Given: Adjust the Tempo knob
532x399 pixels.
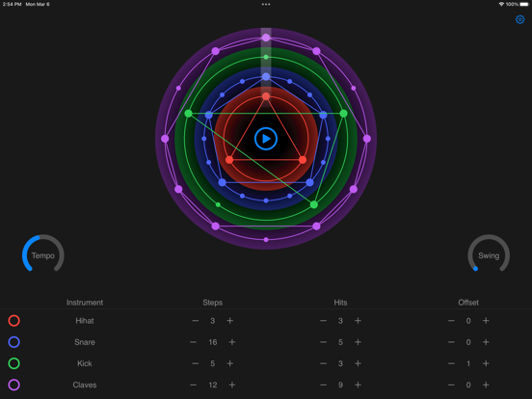Looking at the screenshot, I should coord(43,253).
